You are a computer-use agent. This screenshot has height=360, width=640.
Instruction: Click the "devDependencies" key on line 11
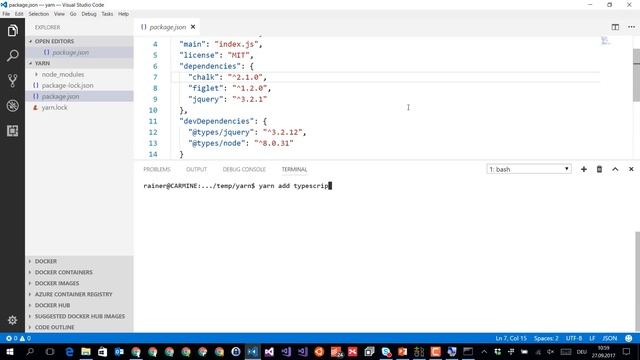click(217, 121)
